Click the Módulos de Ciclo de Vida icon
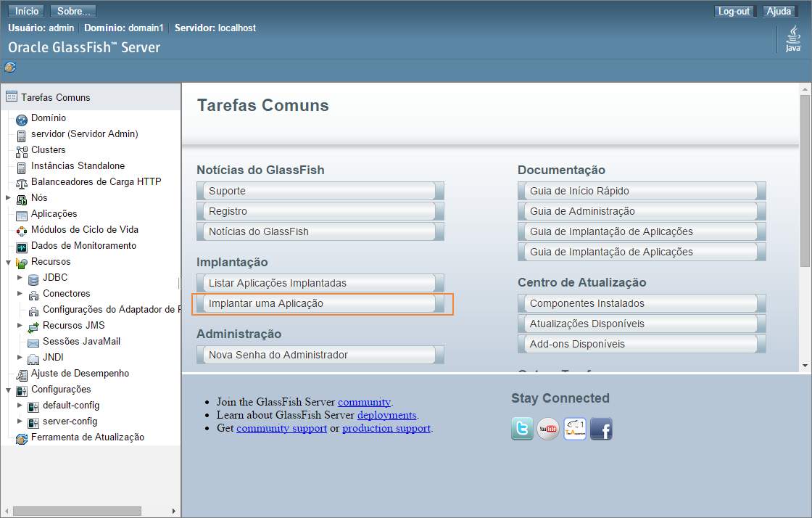The height and width of the screenshot is (518, 812). point(21,231)
